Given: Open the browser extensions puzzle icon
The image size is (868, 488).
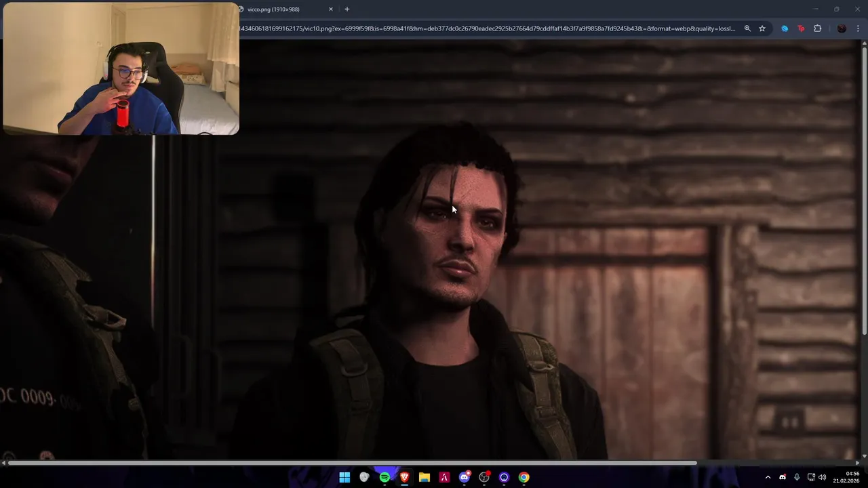Looking at the screenshot, I should pyautogui.click(x=817, y=28).
